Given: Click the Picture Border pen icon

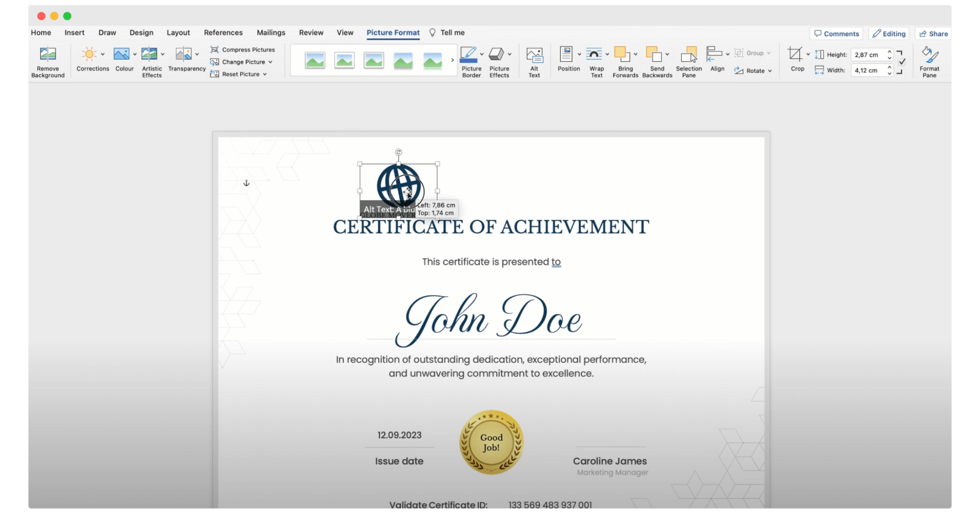Looking at the screenshot, I should pyautogui.click(x=469, y=54).
